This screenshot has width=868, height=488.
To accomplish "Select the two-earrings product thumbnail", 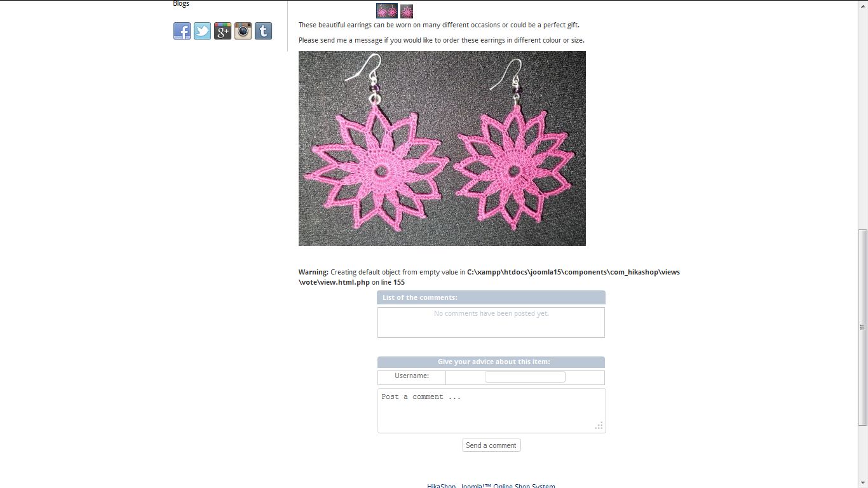I will [387, 11].
